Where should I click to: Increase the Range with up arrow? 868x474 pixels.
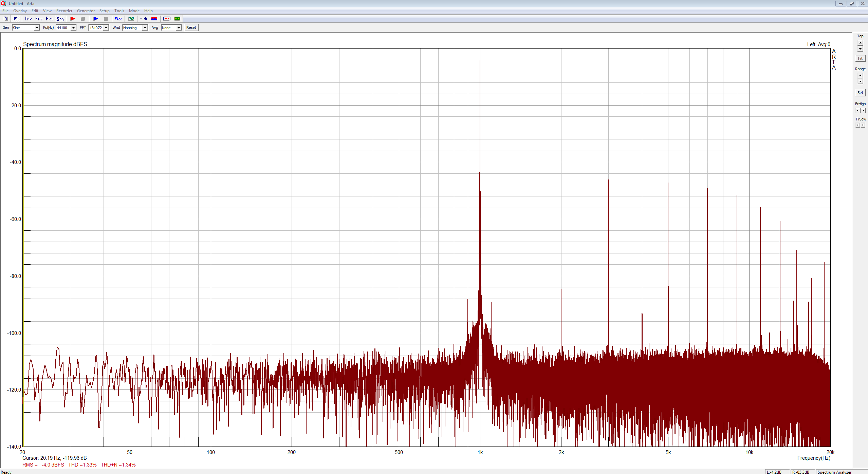pyautogui.click(x=860, y=76)
